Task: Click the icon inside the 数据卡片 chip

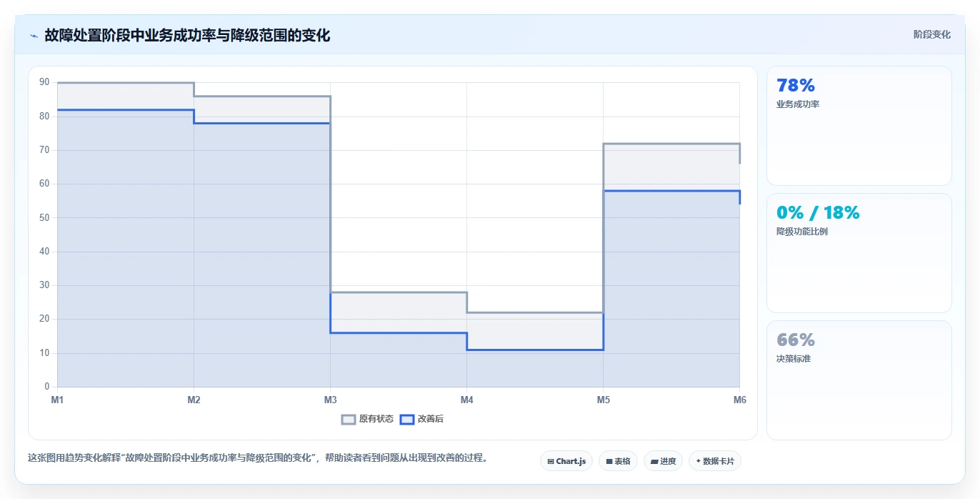Action: [698, 461]
